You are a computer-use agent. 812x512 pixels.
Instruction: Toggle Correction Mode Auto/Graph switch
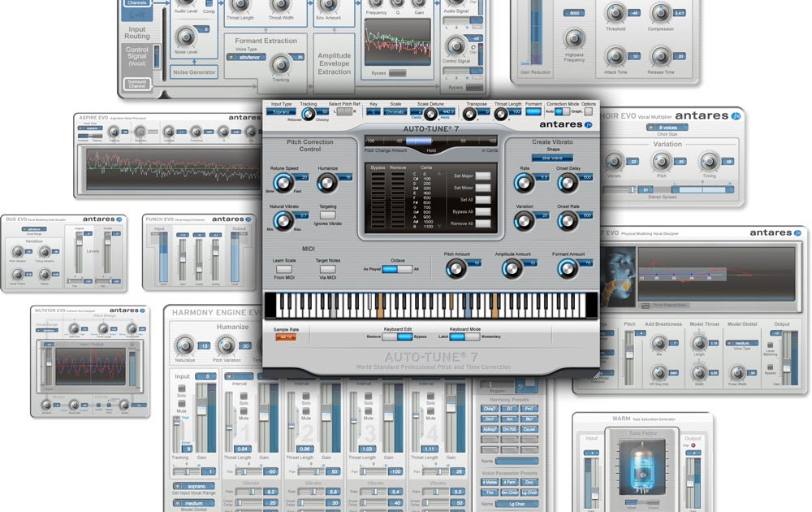pyautogui.click(x=563, y=111)
